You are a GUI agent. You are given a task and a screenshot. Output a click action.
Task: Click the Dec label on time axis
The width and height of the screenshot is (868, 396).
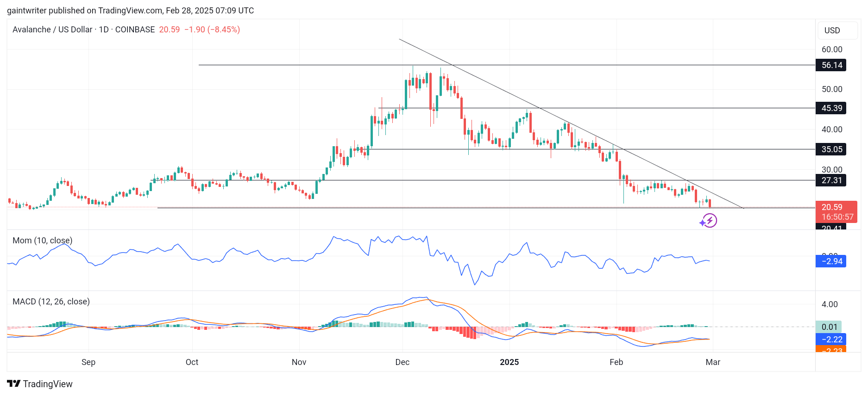click(x=402, y=362)
